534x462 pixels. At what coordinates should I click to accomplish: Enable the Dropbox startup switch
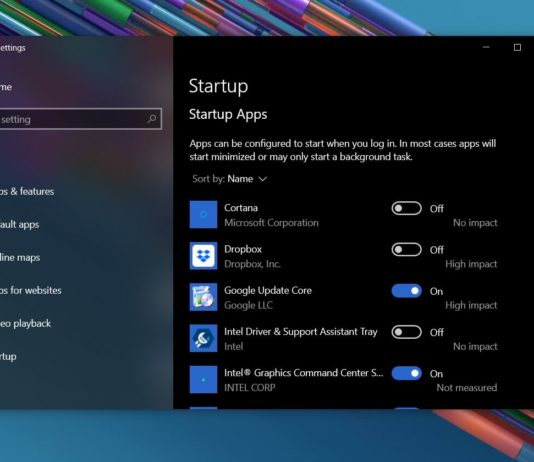tap(406, 250)
